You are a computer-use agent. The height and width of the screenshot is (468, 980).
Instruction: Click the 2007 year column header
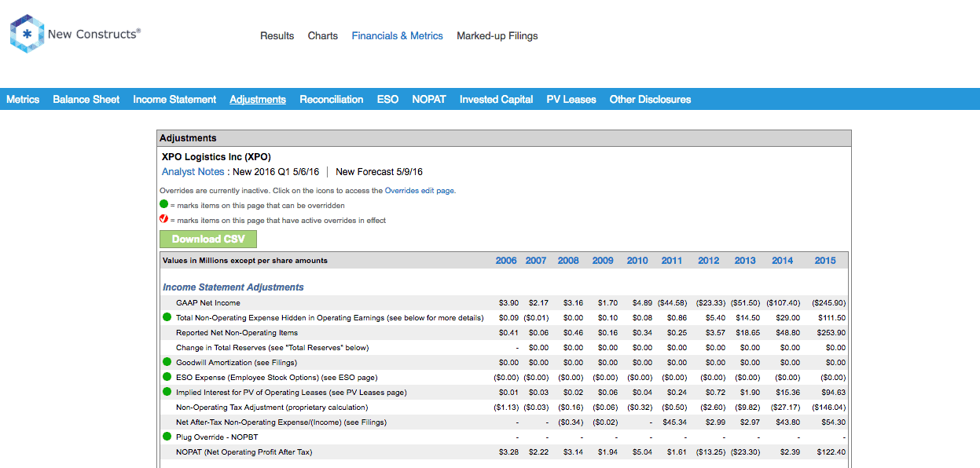tap(536, 261)
